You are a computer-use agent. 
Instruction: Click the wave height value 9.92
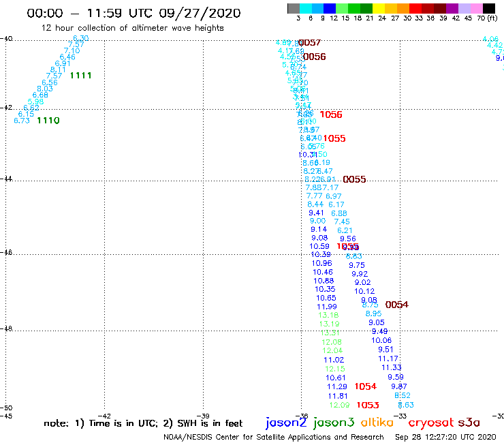360,274
